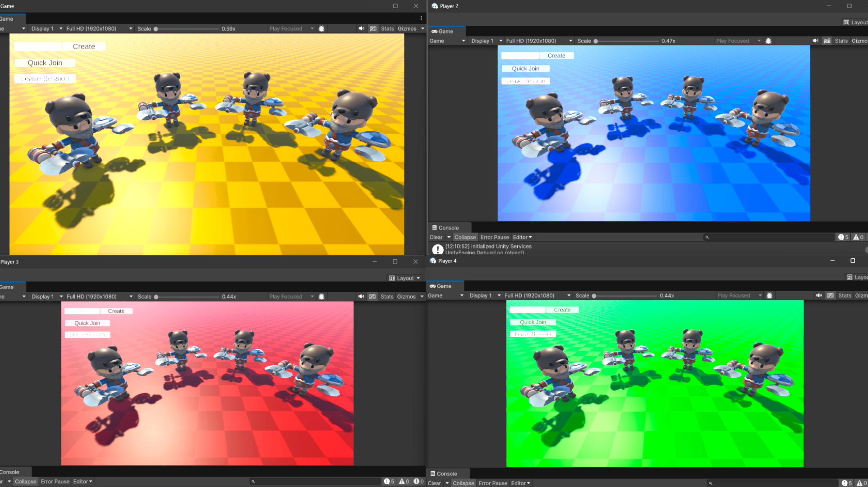Open the three-dot options menu of the top-left Game panel

point(421,18)
